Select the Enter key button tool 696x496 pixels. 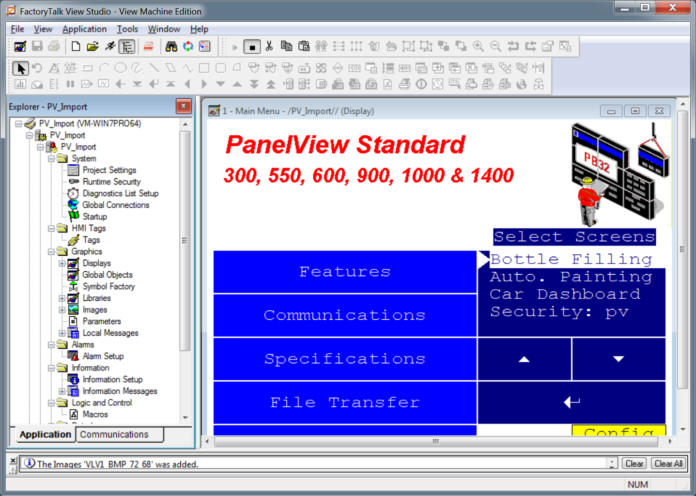click(x=154, y=84)
